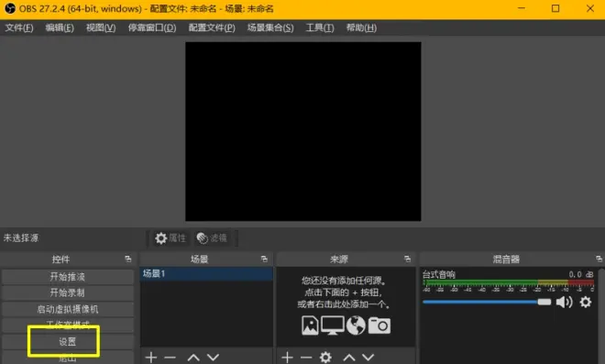Open the 工具(T) menu
The image size is (605, 364).
click(x=320, y=28)
